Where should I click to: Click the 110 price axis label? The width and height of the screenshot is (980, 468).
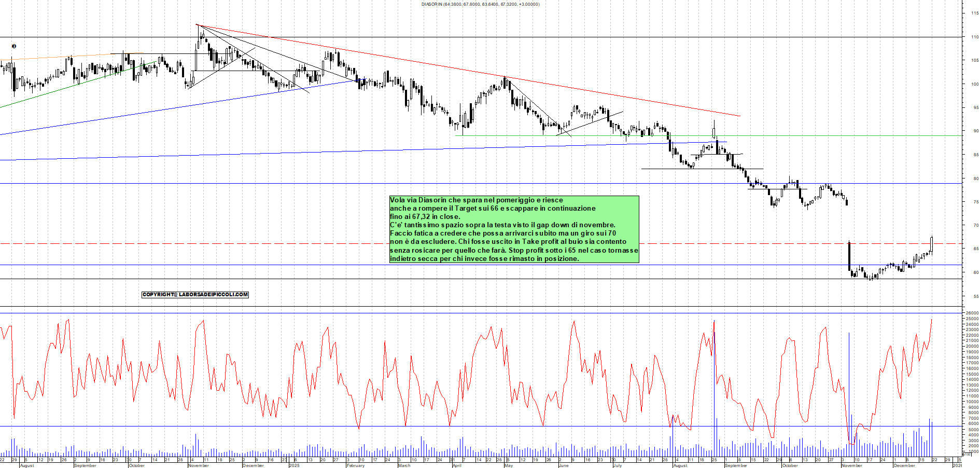pos(974,37)
